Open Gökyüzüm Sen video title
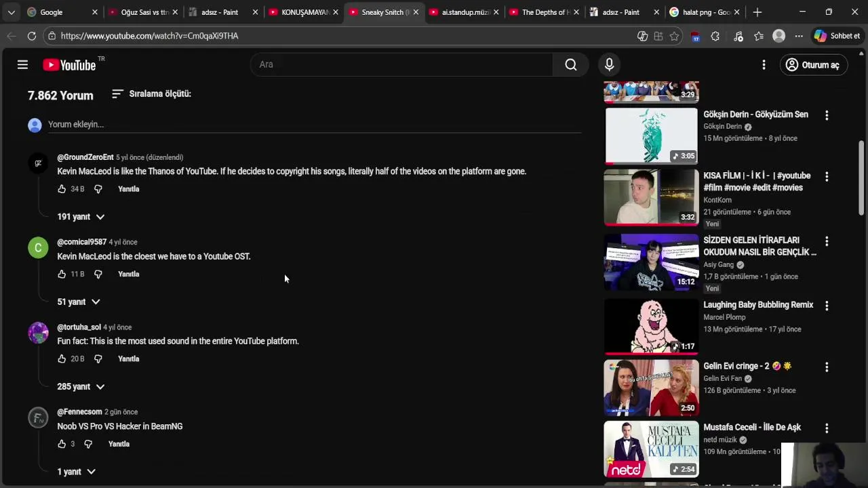868x488 pixels. pos(755,115)
